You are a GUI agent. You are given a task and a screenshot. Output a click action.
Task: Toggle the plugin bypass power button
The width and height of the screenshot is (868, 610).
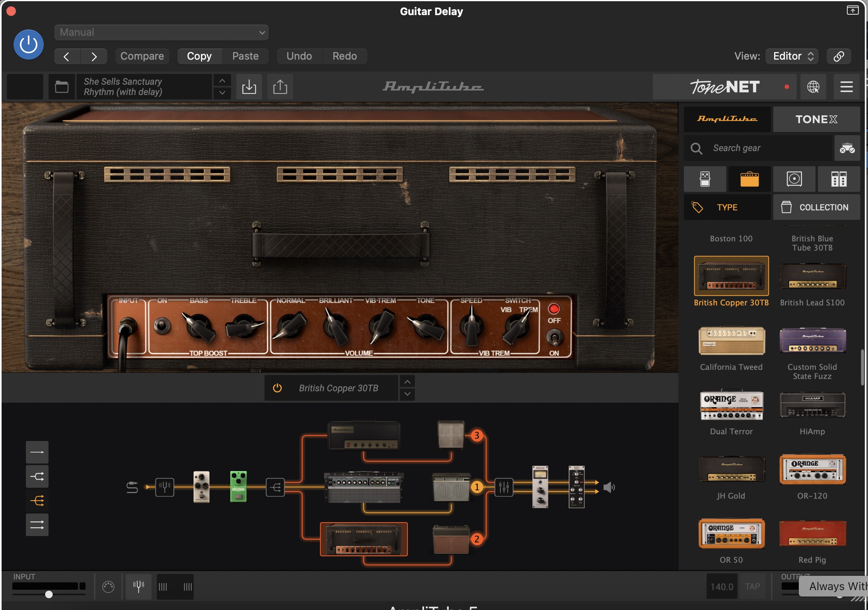(x=29, y=45)
